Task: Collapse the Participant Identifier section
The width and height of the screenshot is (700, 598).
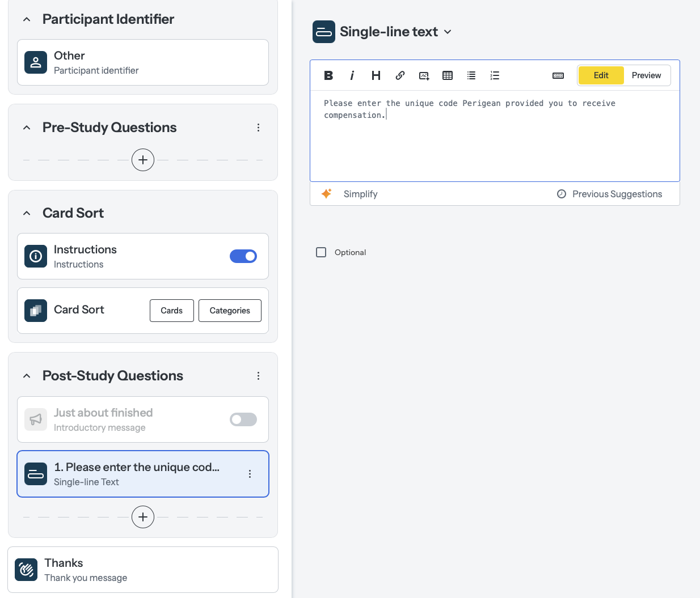Action: pyautogui.click(x=26, y=18)
